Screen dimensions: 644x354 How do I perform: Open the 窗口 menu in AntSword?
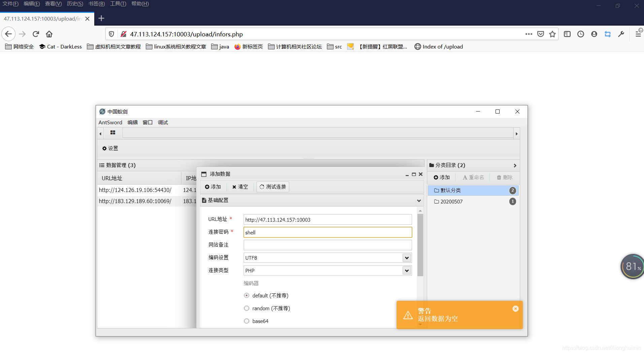click(x=147, y=122)
